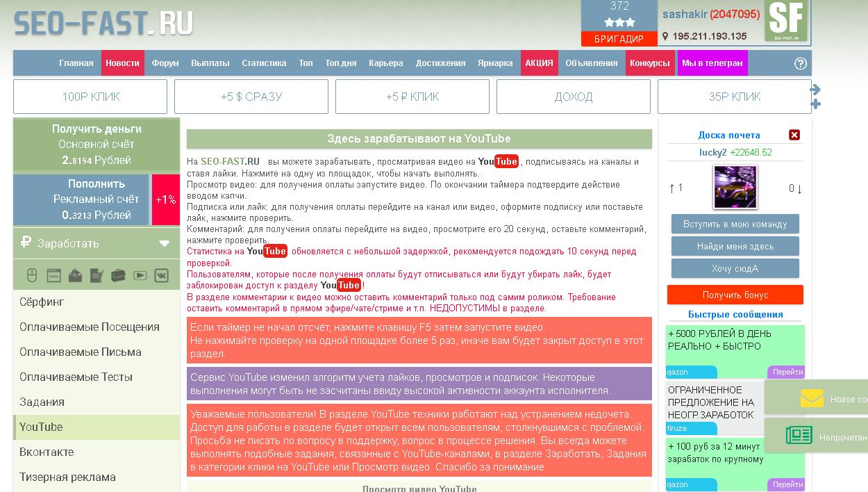
Task: Click the 35Р КЛИК banner
Action: 735,97
